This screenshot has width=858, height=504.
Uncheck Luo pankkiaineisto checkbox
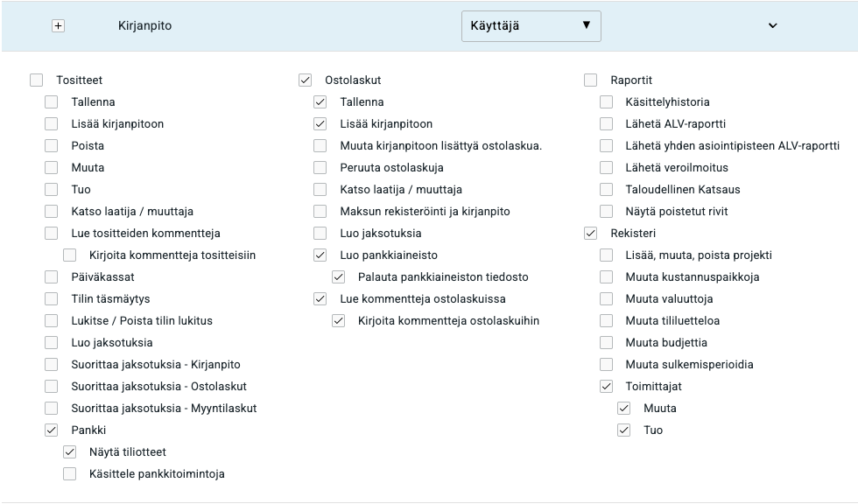(320, 255)
